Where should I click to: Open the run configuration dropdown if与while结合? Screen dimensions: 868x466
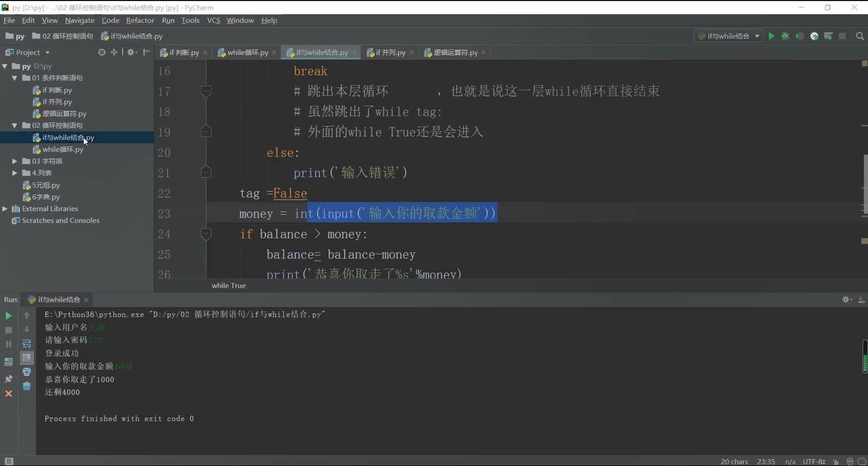[728, 36]
